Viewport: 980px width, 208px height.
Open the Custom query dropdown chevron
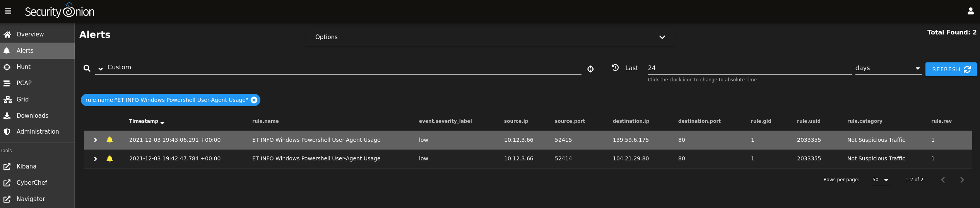pyautogui.click(x=101, y=69)
